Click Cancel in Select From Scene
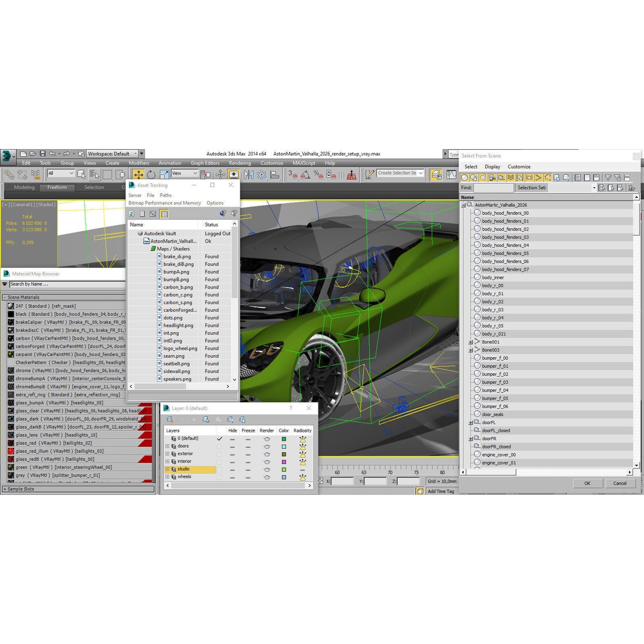Image resolution: width=644 pixels, height=644 pixels. point(620,484)
